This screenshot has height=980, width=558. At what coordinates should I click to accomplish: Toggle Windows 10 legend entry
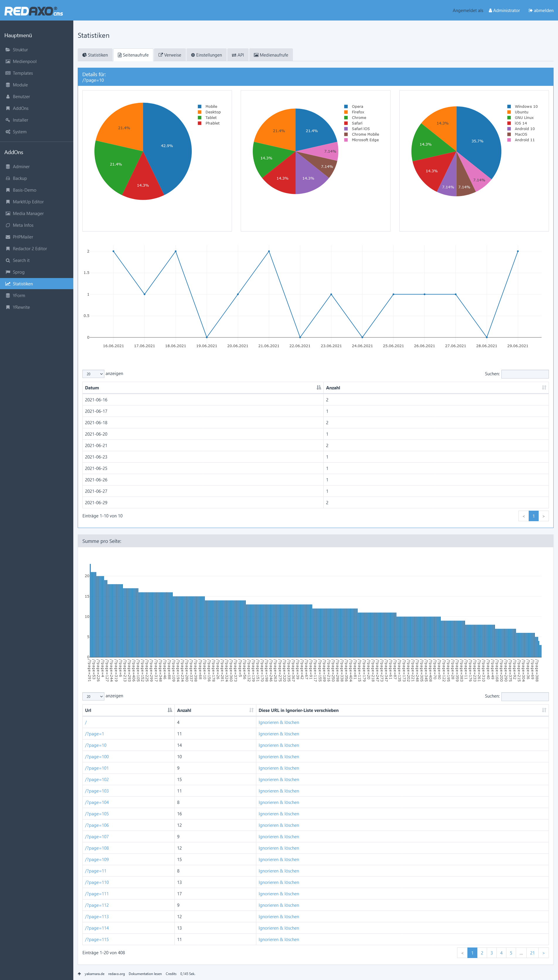point(522,106)
